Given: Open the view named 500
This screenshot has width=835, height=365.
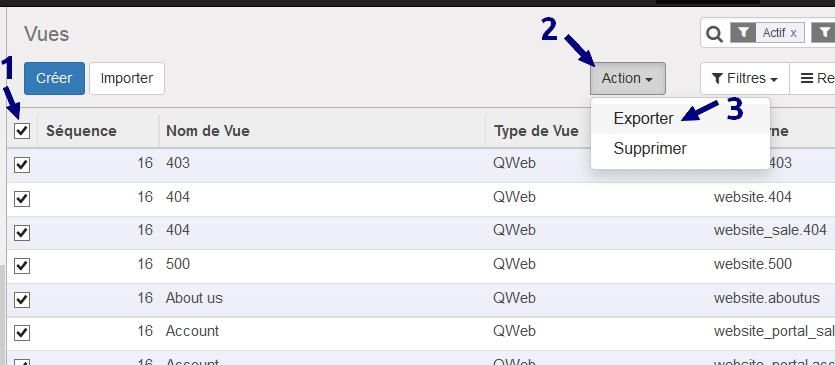Looking at the screenshot, I should coord(178,264).
